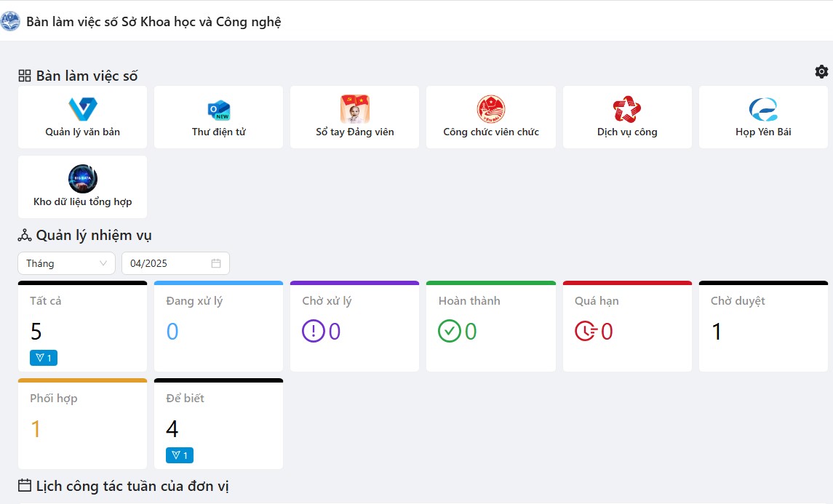The height and width of the screenshot is (504, 833).
Task: Open the Hoàn thành task card
Action: coord(490,326)
